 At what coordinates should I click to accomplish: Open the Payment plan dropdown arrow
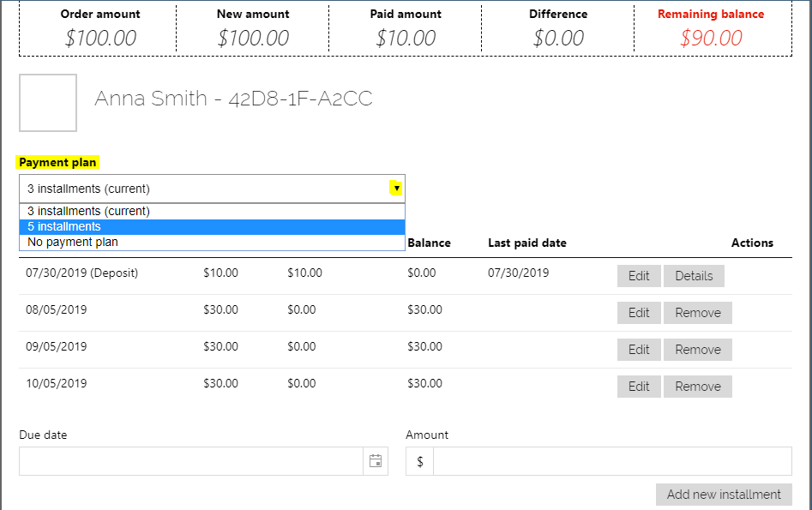396,188
